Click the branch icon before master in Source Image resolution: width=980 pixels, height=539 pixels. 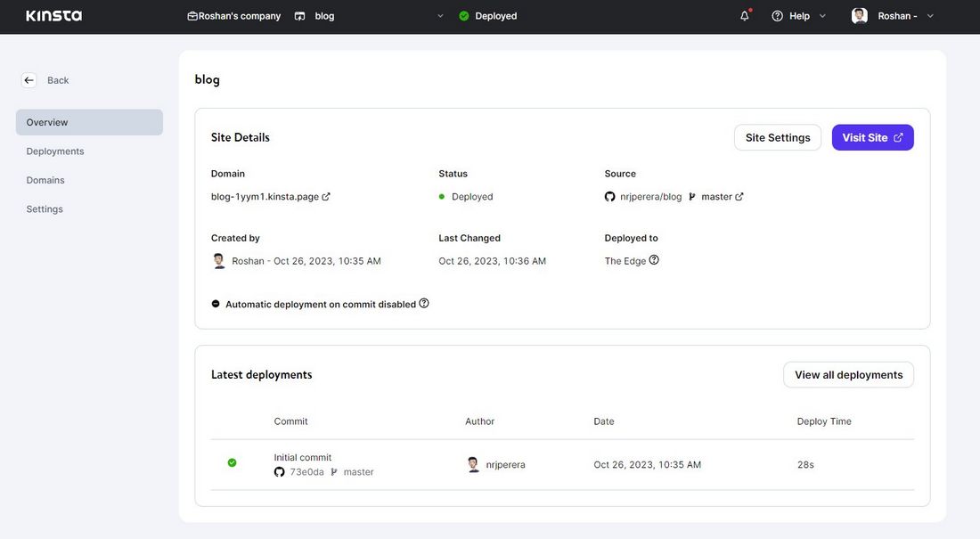click(692, 196)
